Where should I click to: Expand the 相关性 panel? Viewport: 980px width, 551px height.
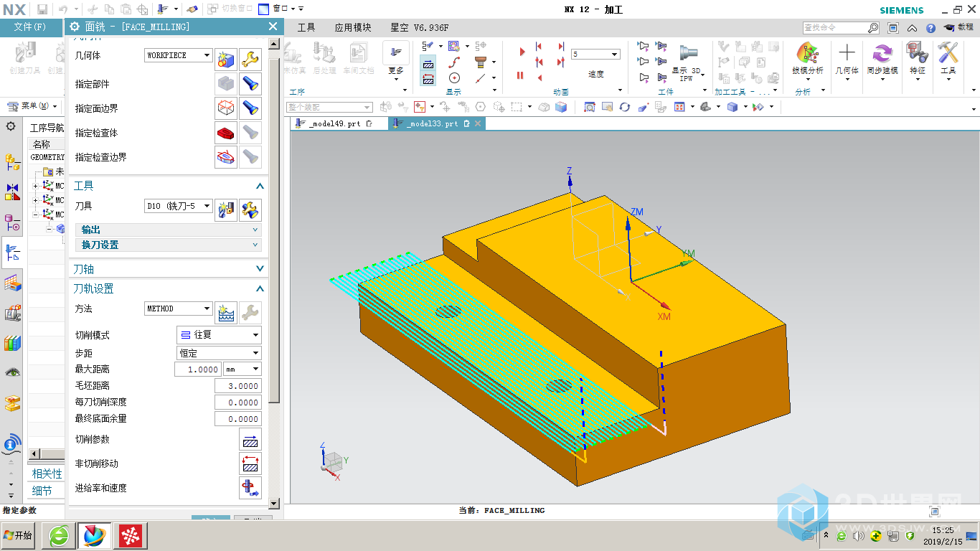pos(47,474)
